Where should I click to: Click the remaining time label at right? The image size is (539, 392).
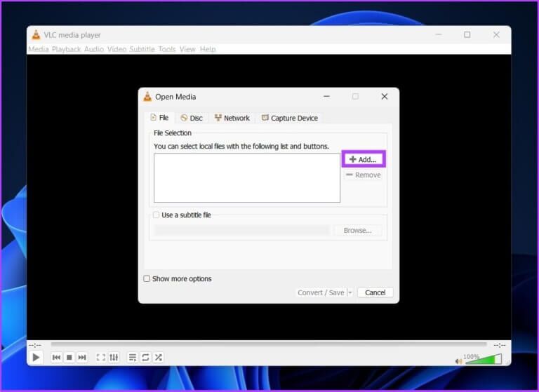click(x=500, y=344)
